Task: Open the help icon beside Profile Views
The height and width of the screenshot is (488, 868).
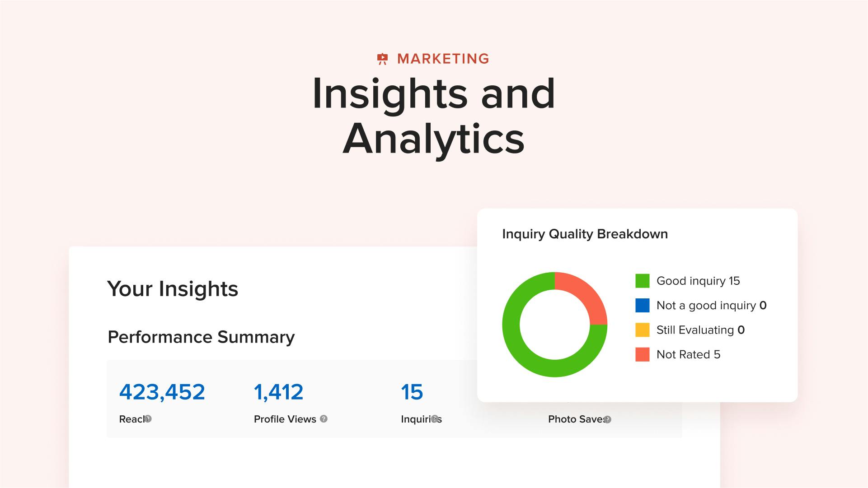Action: [x=324, y=419]
